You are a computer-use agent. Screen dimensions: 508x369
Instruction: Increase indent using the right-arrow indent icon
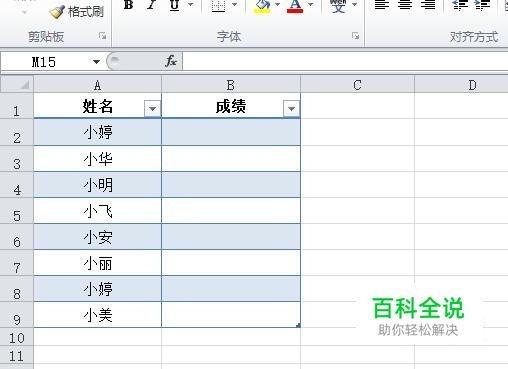[x=482, y=5]
